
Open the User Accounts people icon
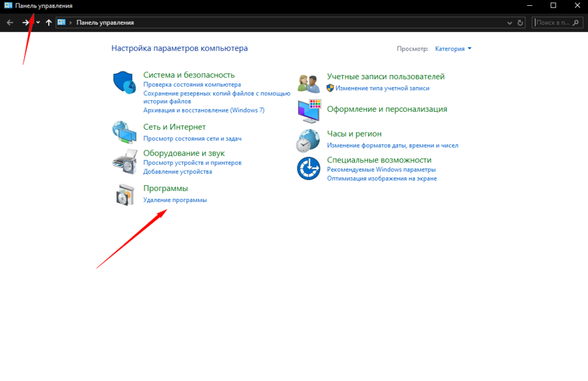[308, 83]
